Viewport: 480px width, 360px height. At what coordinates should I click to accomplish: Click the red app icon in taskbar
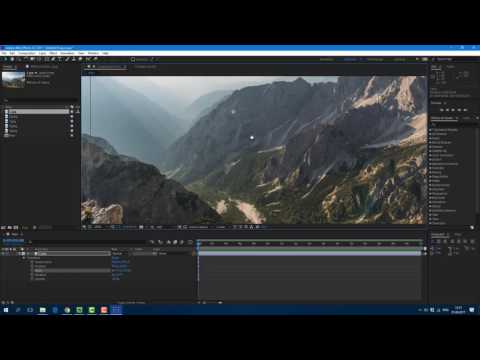point(104,310)
